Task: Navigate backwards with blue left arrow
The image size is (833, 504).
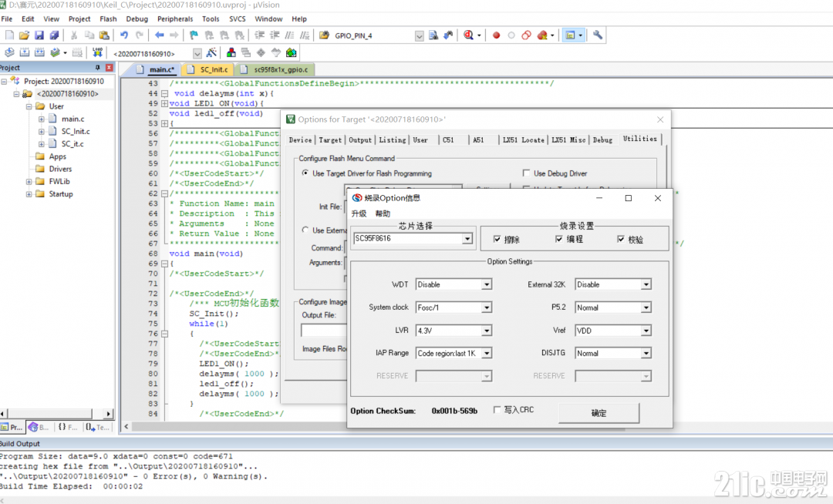Action: point(160,35)
